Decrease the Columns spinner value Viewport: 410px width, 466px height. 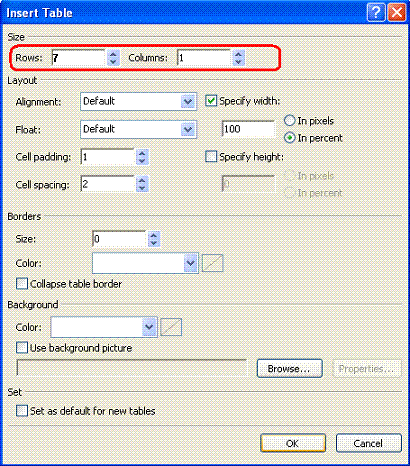(238, 62)
